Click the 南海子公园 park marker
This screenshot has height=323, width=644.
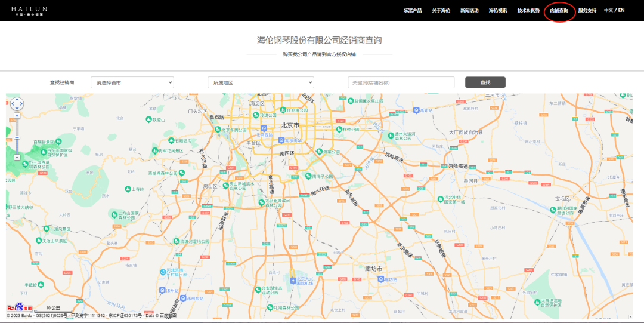(x=307, y=176)
